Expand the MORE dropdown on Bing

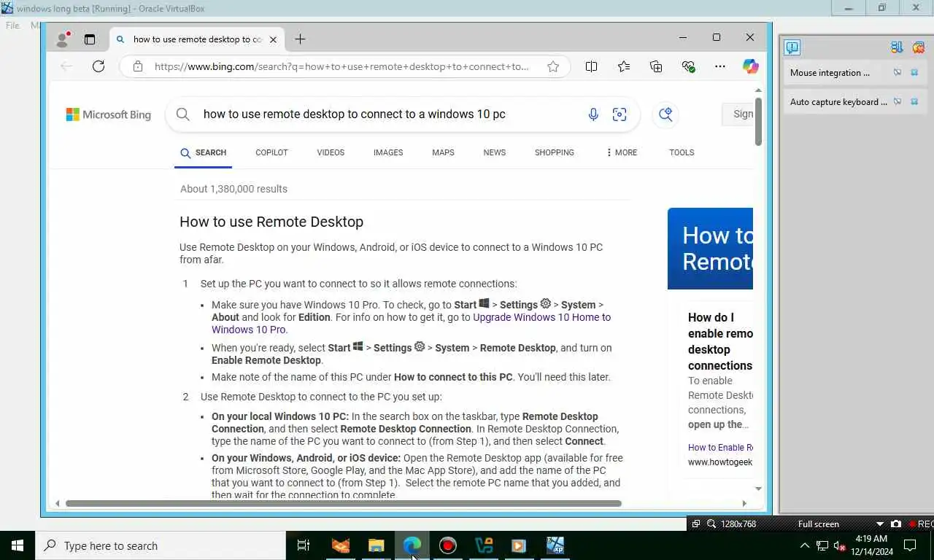click(622, 152)
